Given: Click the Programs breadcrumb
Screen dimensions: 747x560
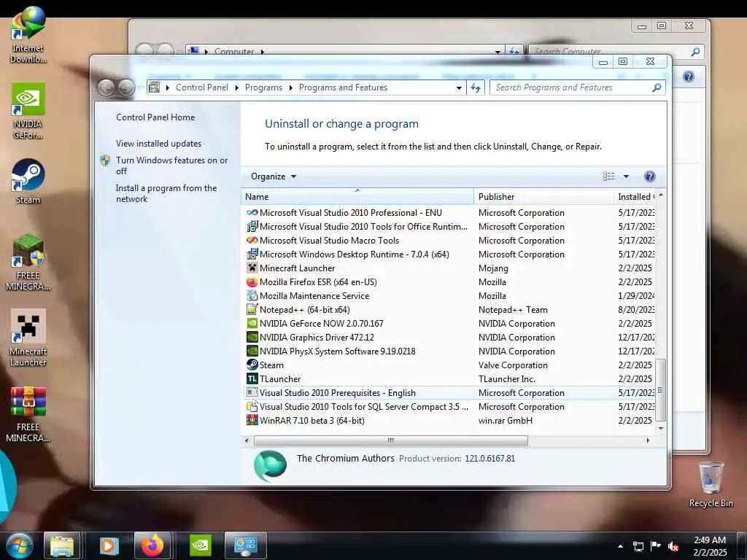Looking at the screenshot, I should coord(263,87).
